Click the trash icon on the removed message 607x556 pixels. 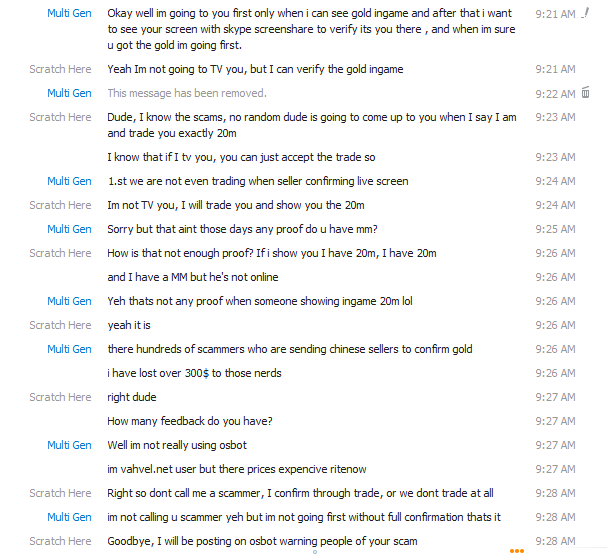586,92
